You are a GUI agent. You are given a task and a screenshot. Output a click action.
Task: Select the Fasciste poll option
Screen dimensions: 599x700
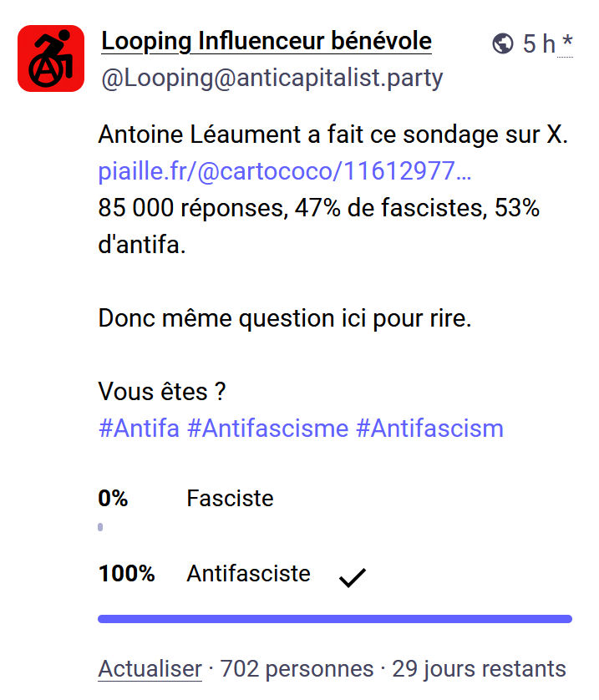[x=230, y=499]
